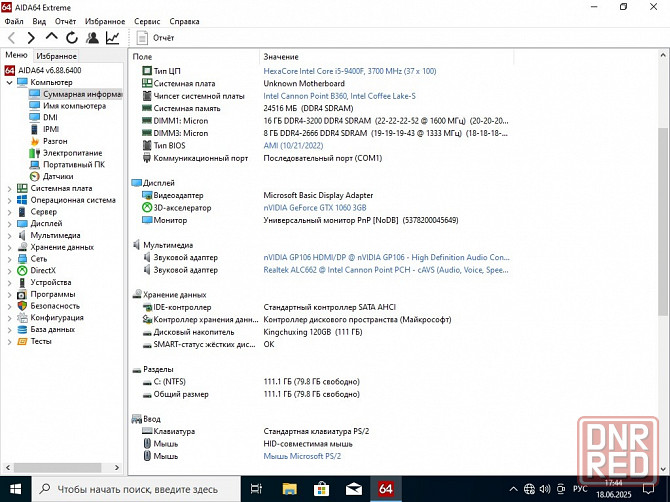This screenshot has width=670, height=502.
Task: Collapse the Компьютер tree node
Action: tap(9, 82)
